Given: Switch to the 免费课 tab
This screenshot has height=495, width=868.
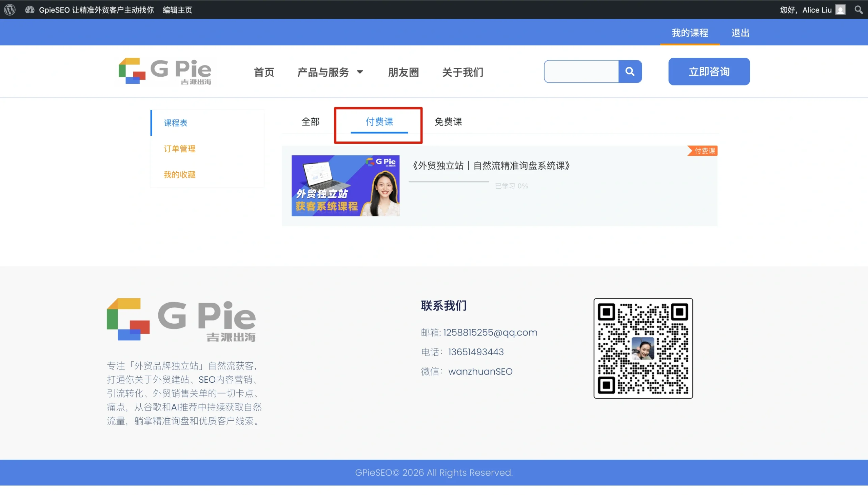Looking at the screenshot, I should click(448, 122).
